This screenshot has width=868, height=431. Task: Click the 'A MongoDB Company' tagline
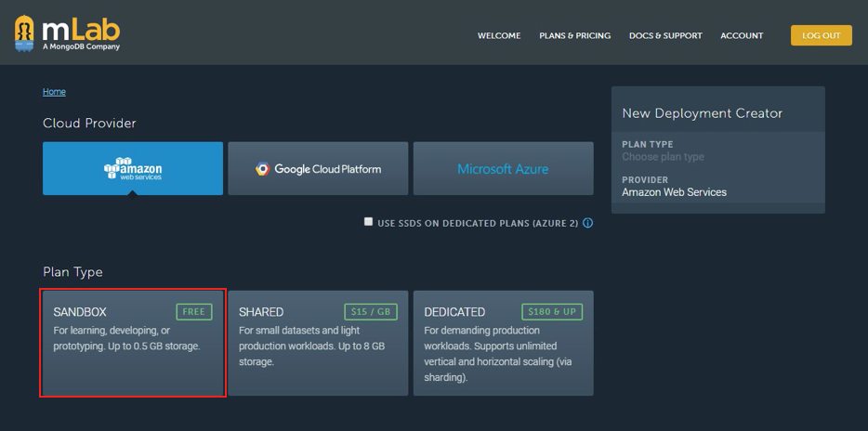pyautogui.click(x=81, y=47)
